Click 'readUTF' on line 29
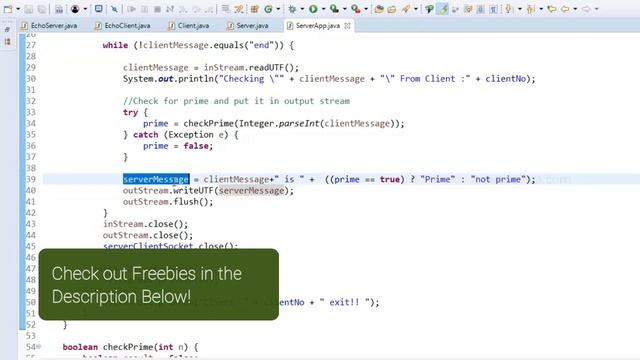This screenshot has width=640, height=360. pyautogui.click(x=266, y=67)
